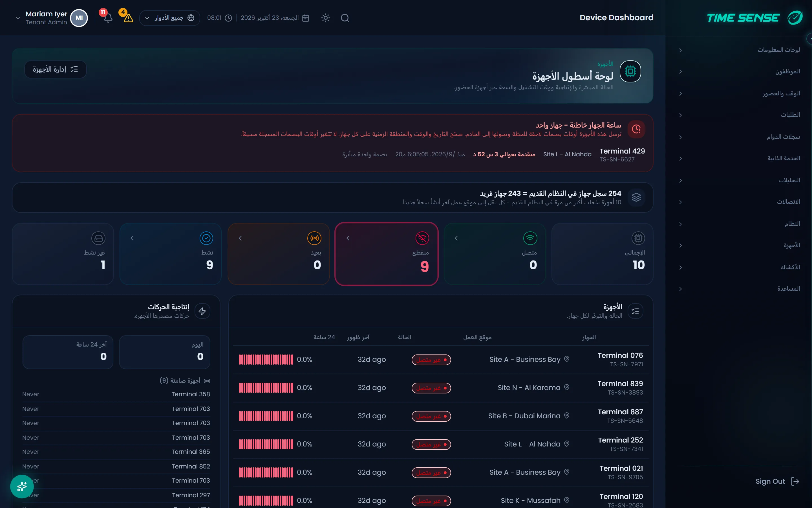The height and width of the screenshot is (508, 812).
Task: Open the notifications bell icon
Action: coord(108,18)
